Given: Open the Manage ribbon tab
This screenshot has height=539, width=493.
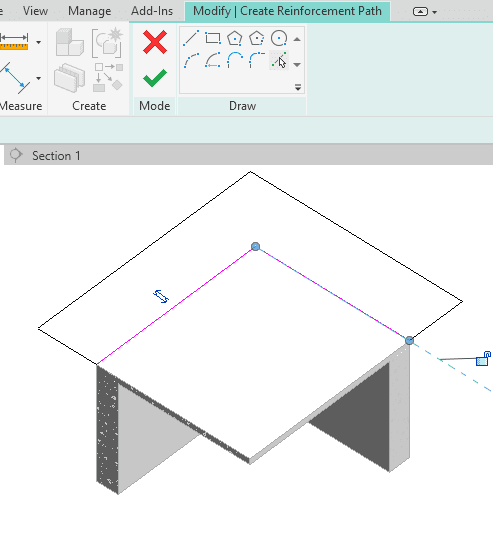Looking at the screenshot, I should (90, 11).
